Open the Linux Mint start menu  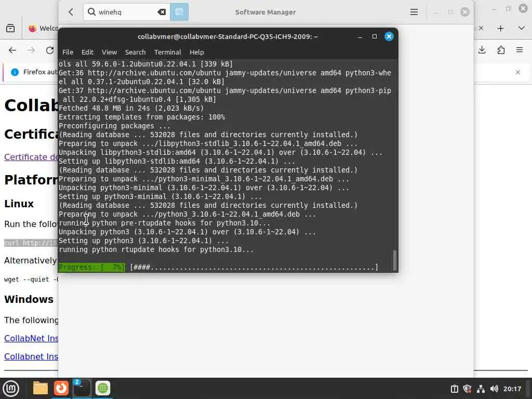point(11,389)
